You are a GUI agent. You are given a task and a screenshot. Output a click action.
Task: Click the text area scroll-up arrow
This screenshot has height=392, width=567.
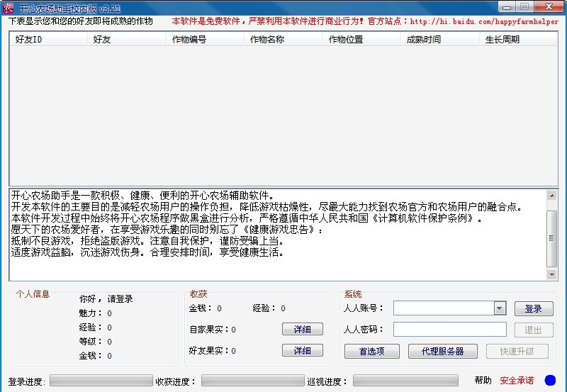coord(552,194)
